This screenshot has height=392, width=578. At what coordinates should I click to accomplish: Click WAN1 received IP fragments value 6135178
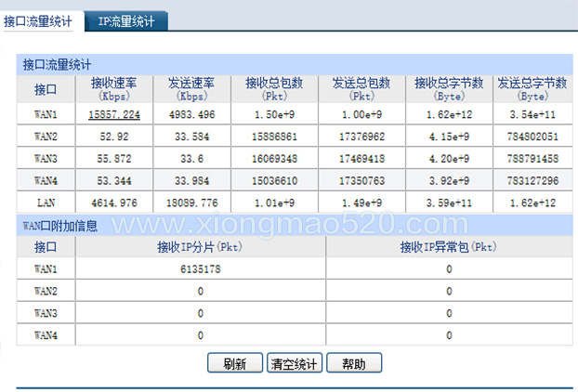[201, 269]
